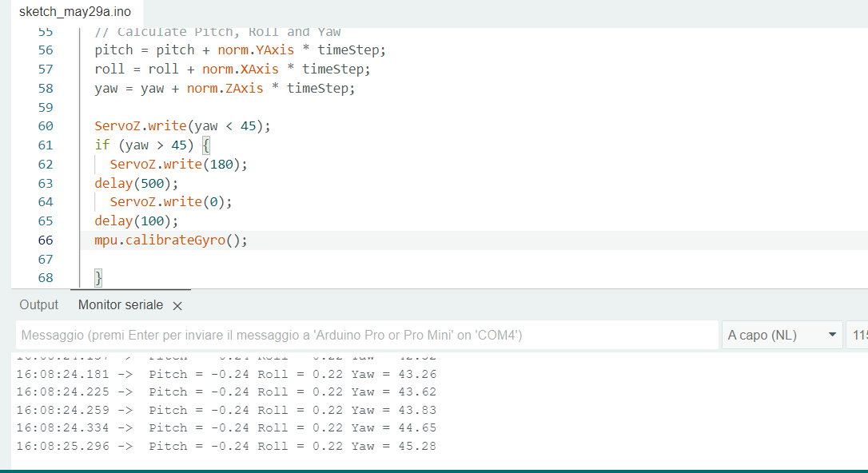Close the Monitor seriale tab
Image resolution: width=868 pixels, height=473 pixels.
[177, 305]
